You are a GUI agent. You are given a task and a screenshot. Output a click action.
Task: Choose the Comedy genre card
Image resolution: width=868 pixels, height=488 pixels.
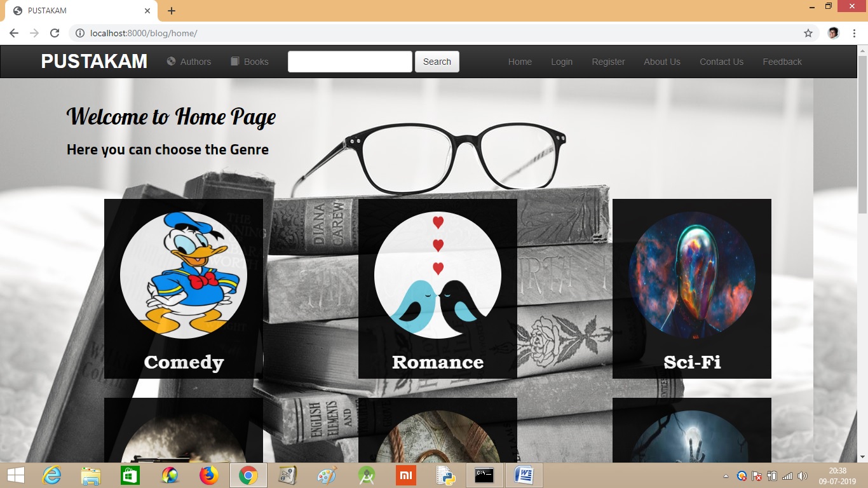[184, 288]
